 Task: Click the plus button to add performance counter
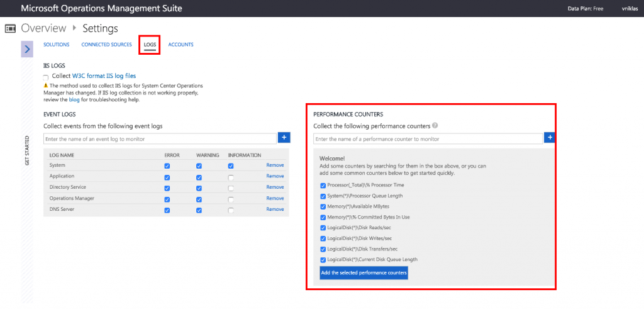550,138
